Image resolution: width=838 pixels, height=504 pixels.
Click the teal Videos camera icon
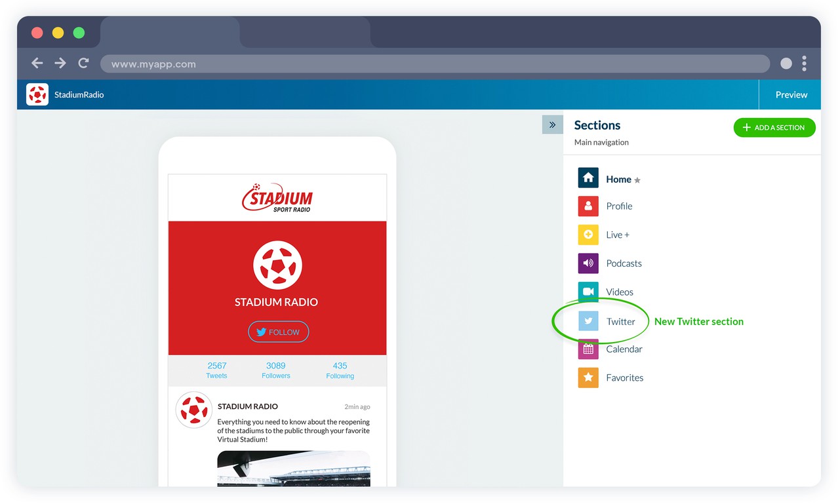point(588,292)
